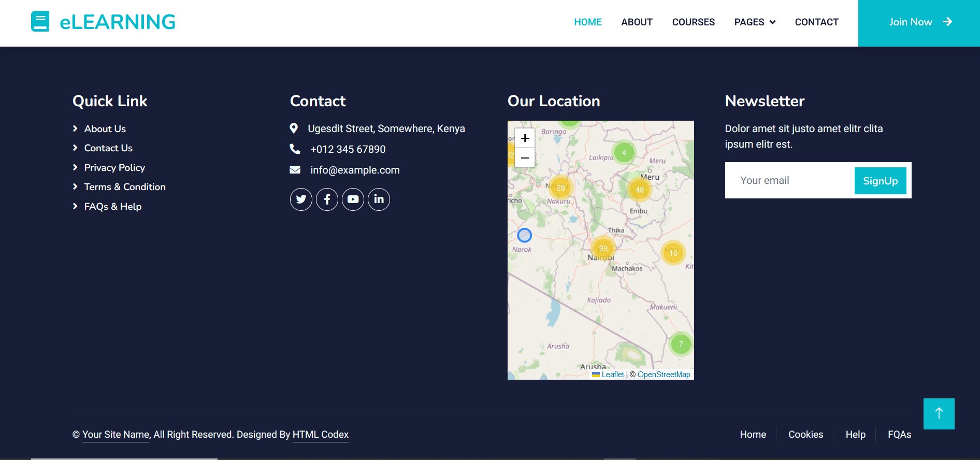Open the Cookies footer link
Screen dimensions: 980x460
pos(805,435)
